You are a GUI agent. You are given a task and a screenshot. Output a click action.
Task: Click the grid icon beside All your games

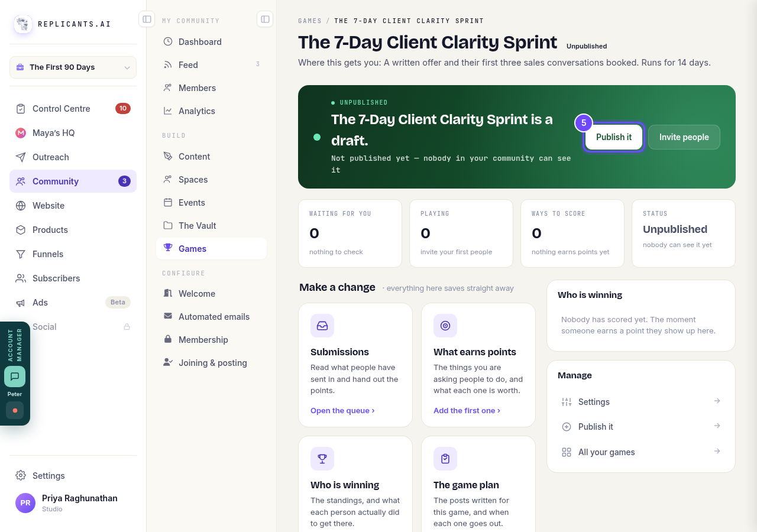click(x=567, y=452)
